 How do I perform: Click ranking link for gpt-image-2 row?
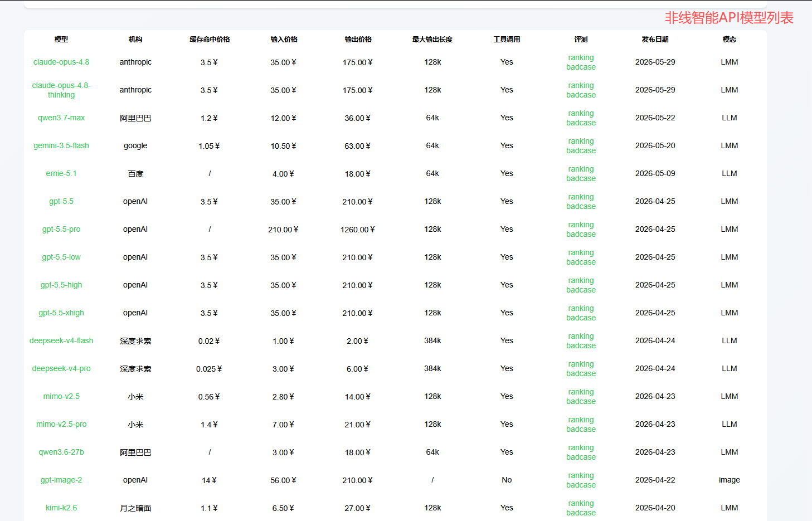581,475
